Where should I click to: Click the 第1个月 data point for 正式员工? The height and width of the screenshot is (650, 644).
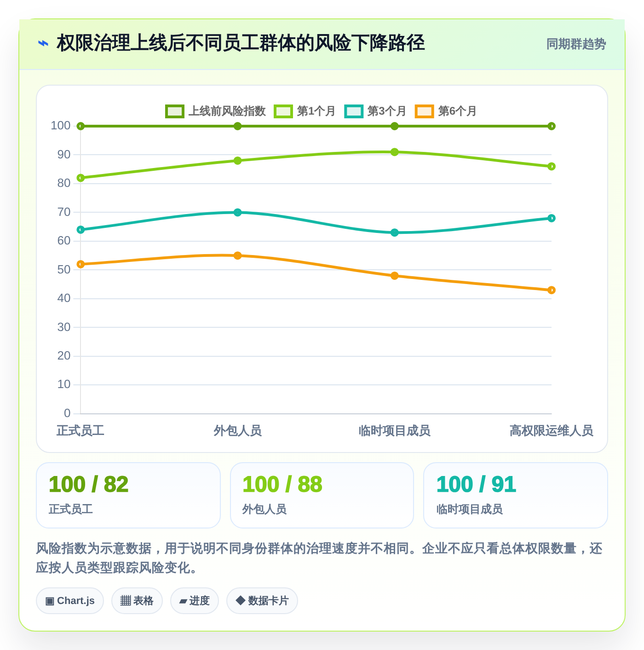80,178
